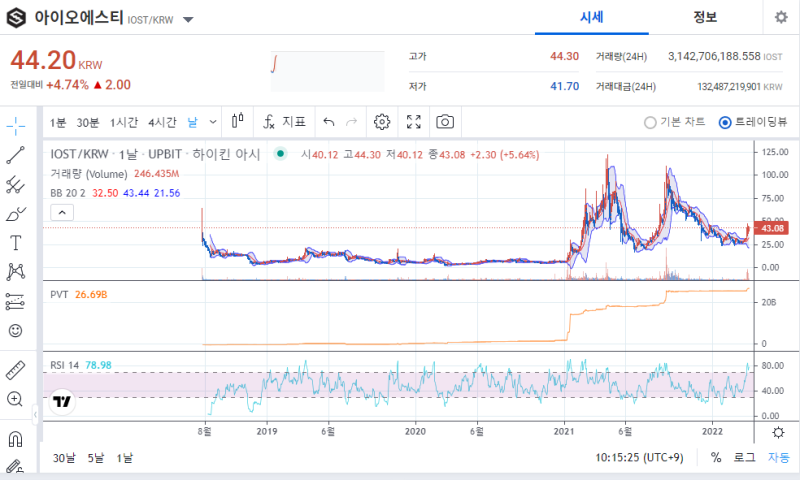Toggle percent scale mode
The image size is (800, 480).
pyautogui.click(x=716, y=458)
